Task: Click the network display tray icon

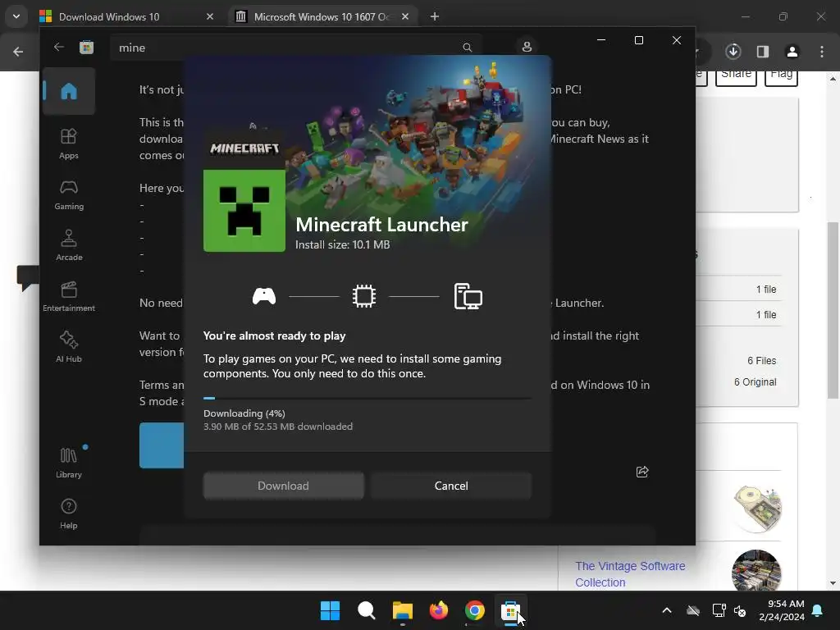Action: [x=719, y=610]
